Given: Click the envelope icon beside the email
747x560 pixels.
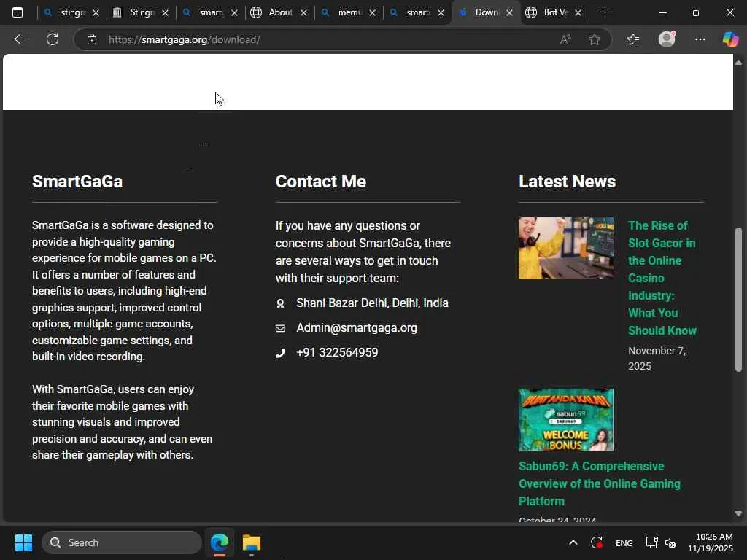Looking at the screenshot, I should pos(280,328).
